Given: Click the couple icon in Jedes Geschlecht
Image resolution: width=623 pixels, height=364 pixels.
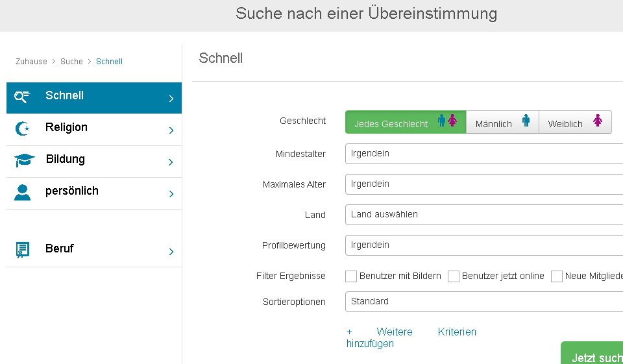Looking at the screenshot, I should (447, 121).
